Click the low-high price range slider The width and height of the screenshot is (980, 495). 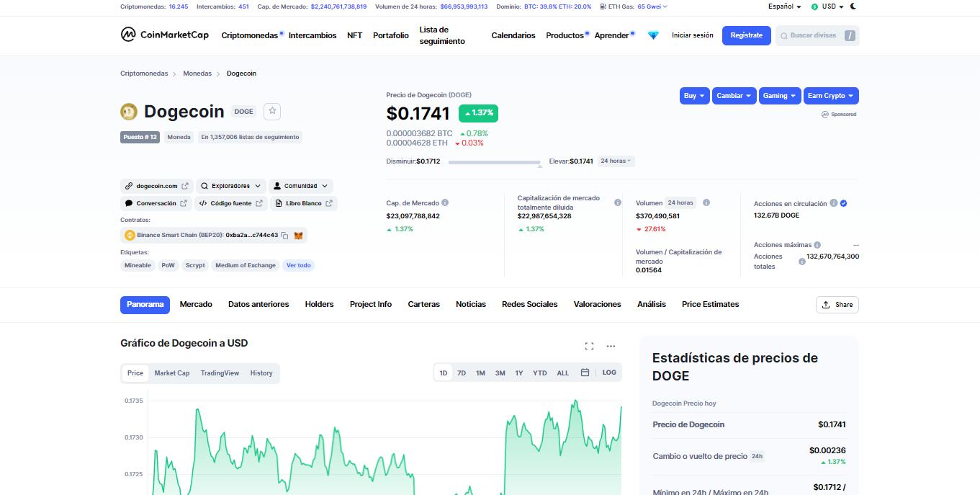[495, 162]
